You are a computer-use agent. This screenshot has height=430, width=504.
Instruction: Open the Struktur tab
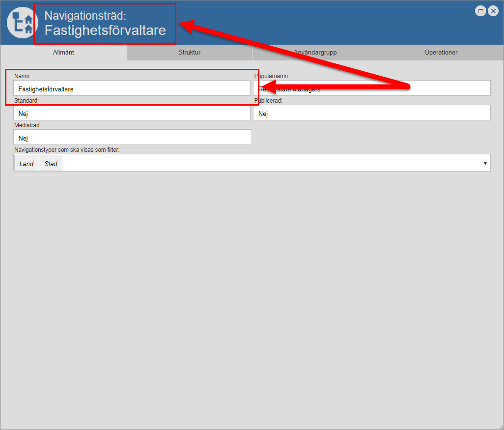(x=189, y=53)
